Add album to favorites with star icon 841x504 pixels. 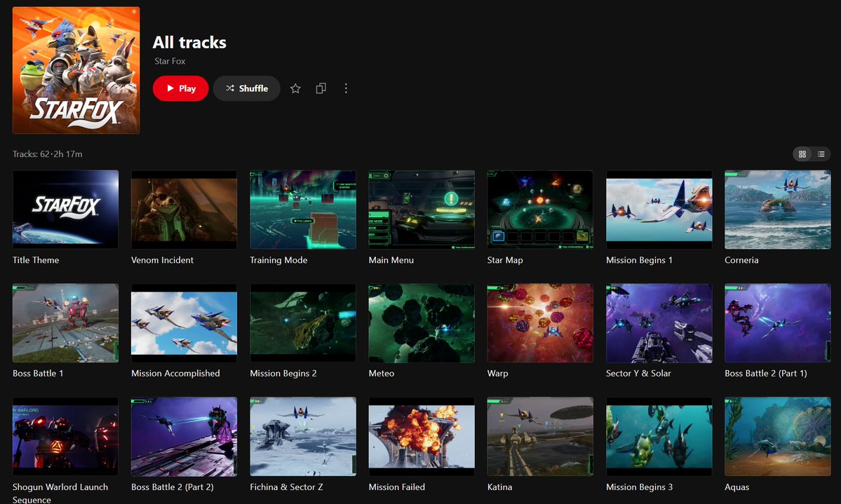(295, 88)
